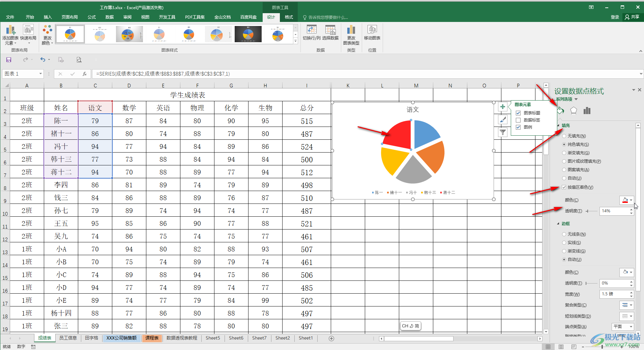644x350 pixels.
Task: Click the Tell me search box
Action: coord(328,17)
